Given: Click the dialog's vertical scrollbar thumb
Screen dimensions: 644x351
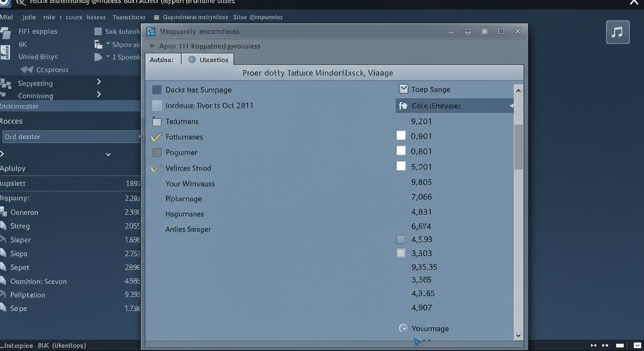Looking at the screenshot, I should 518,146.
